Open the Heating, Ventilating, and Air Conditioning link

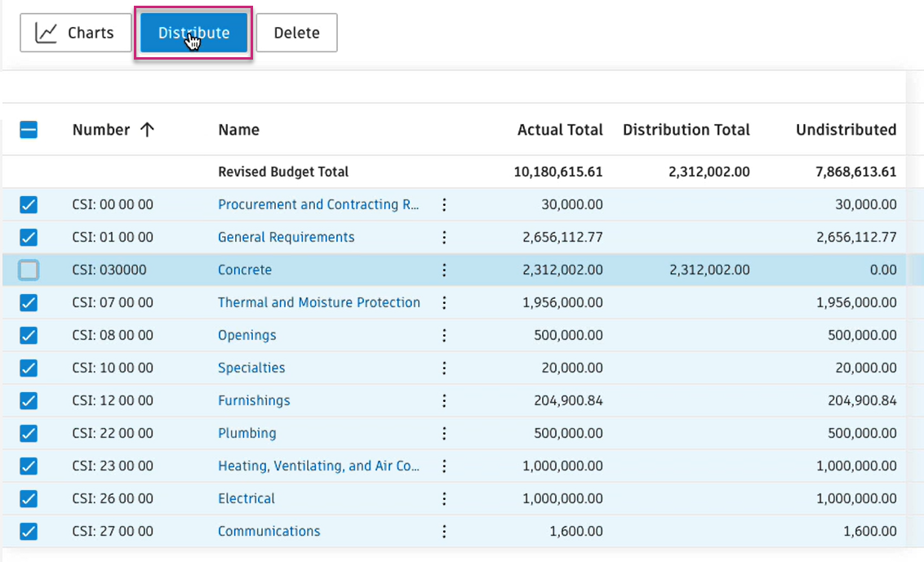pos(318,466)
